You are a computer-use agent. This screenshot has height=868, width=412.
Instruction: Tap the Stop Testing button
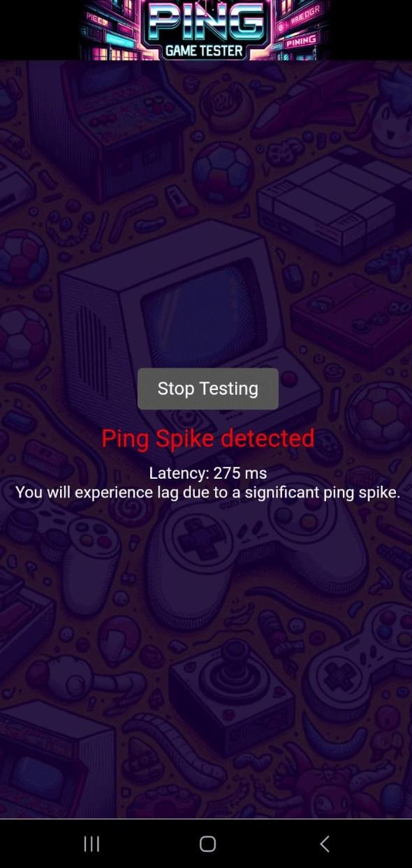(208, 389)
